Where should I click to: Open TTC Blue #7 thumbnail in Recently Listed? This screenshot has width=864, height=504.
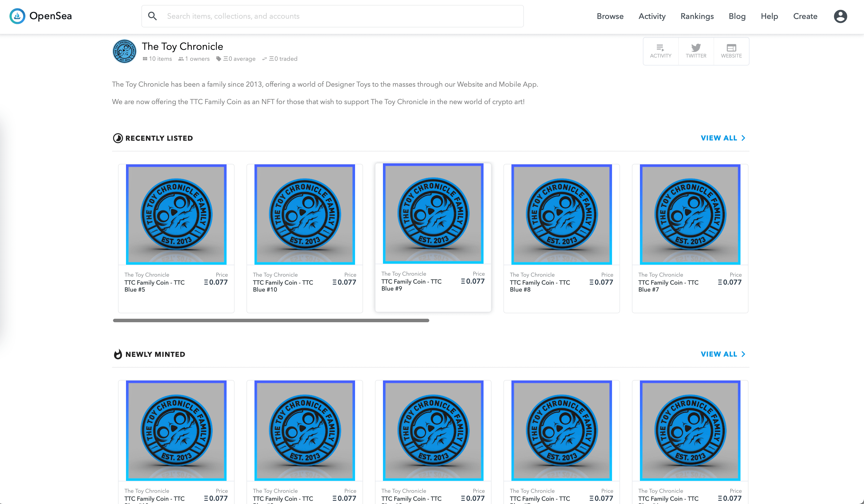pos(690,214)
